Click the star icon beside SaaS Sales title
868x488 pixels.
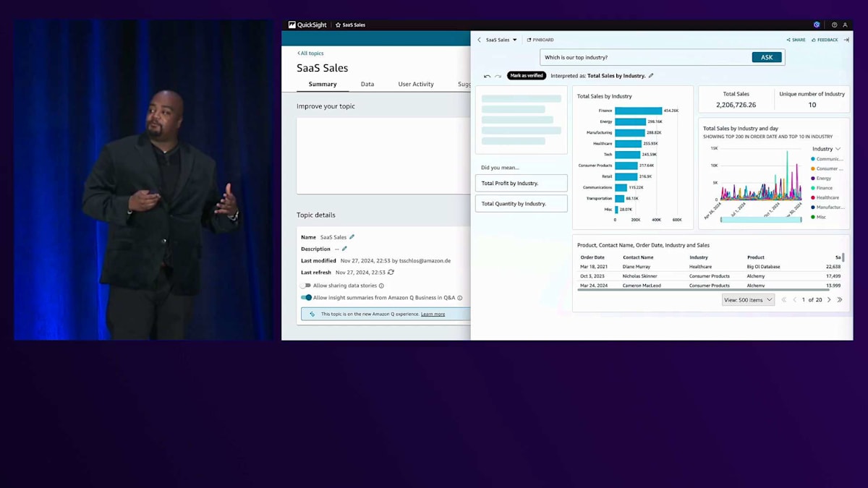338,25
